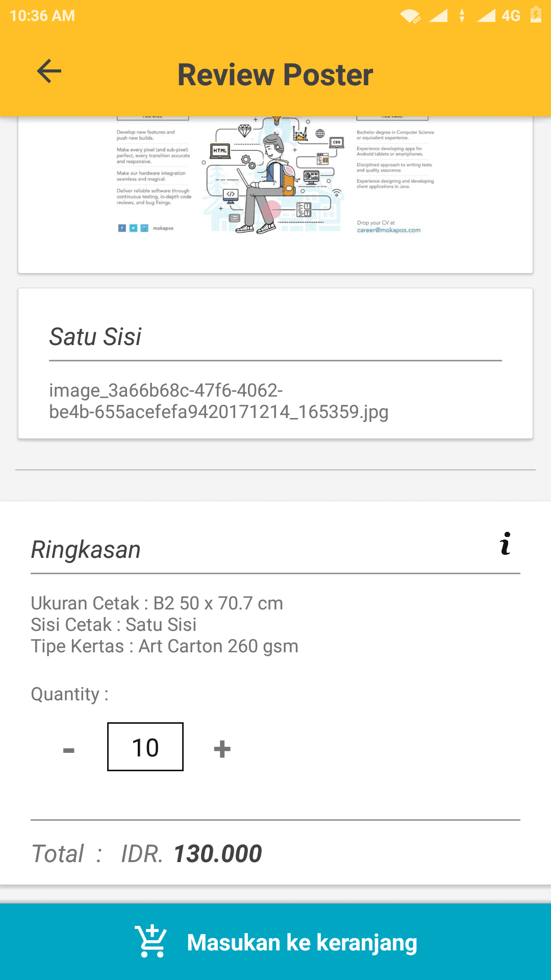551x980 pixels.
Task: Tap the Tipe Kertas Art Carton line
Action: click(x=165, y=646)
